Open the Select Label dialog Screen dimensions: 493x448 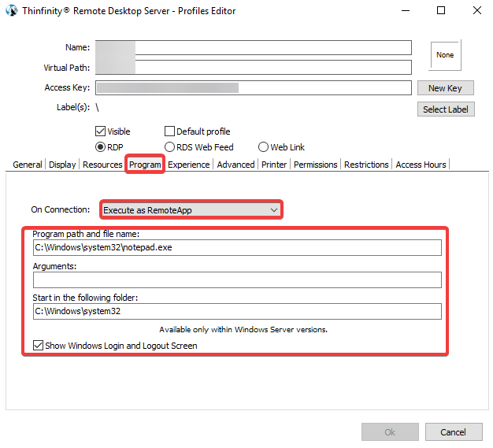[x=446, y=109]
